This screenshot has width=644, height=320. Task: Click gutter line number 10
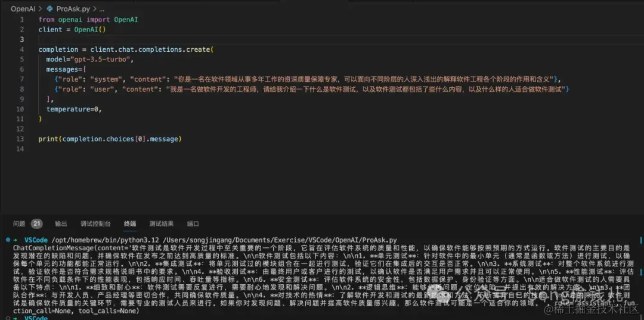pos(20,109)
